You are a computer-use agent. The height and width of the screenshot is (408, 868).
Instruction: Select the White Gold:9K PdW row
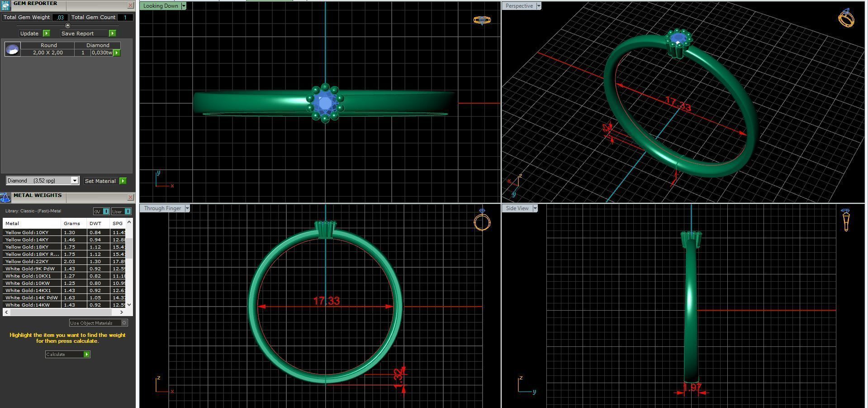pos(64,269)
